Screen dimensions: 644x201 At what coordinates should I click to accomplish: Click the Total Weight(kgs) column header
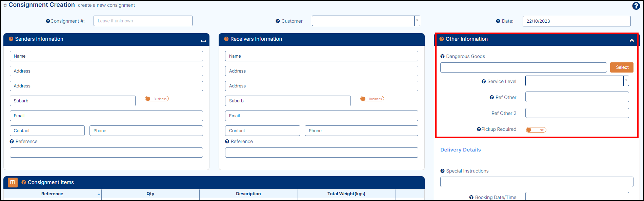coord(346,194)
